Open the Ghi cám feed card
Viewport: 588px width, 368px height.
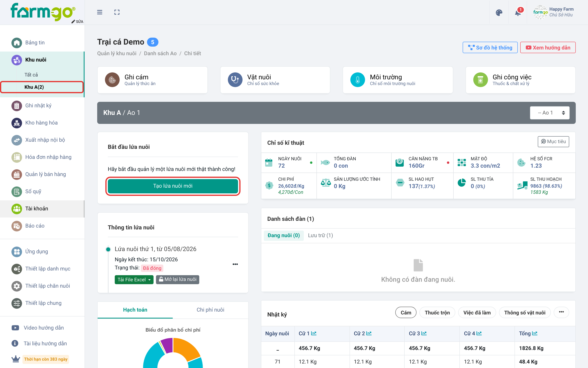pos(152,80)
